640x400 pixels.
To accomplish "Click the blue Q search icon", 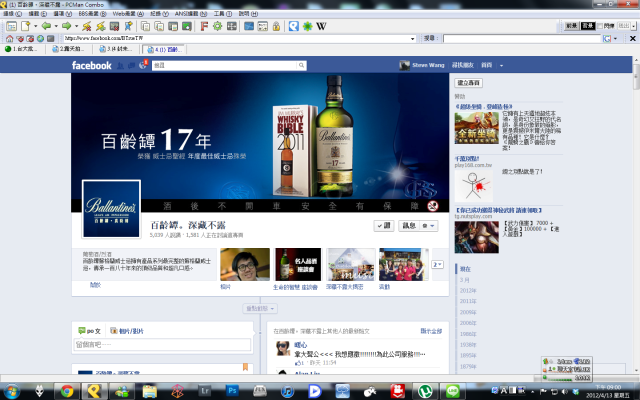I will [293, 26].
